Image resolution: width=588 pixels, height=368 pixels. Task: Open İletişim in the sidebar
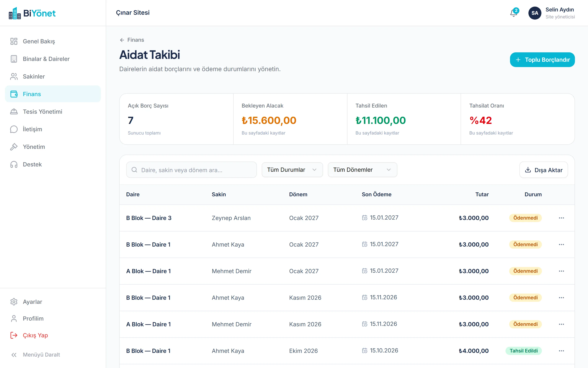(x=53, y=129)
